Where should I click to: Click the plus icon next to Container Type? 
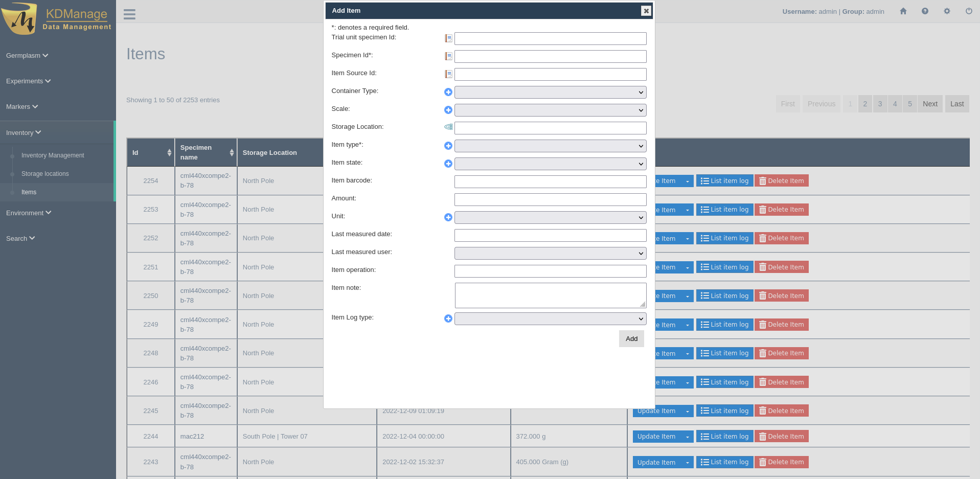point(448,92)
